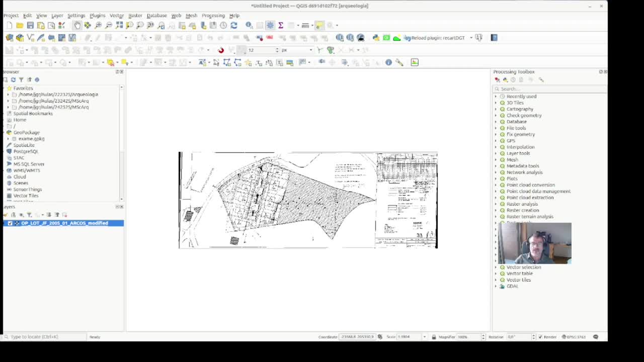Open the reload plugin dropdown arrow
Image resolution: width=644 pixels, height=362 pixels.
(x=471, y=38)
